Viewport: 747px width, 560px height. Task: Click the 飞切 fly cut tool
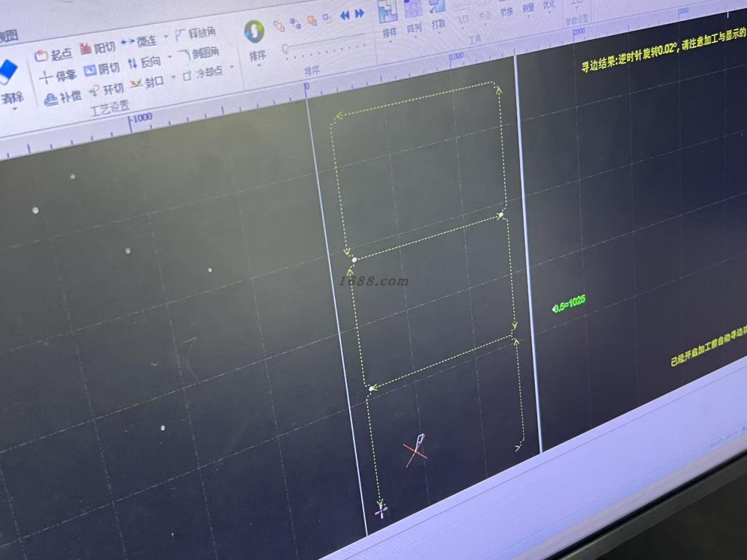(x=462, y=19)
